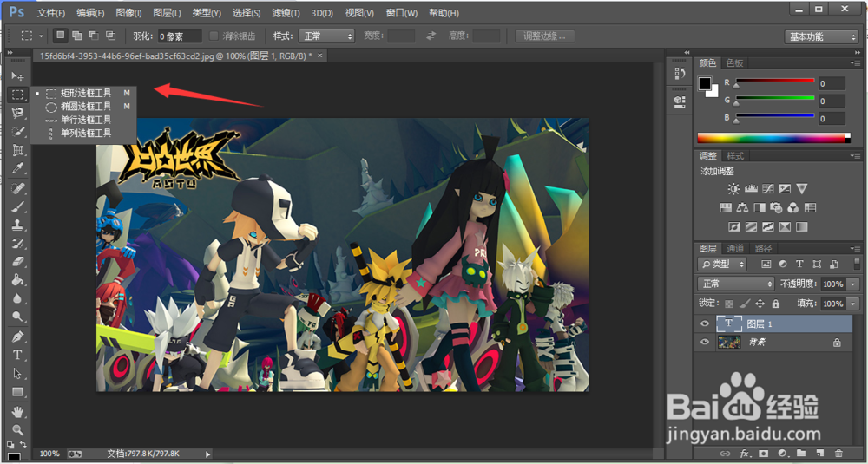Click the rainbow color spectrum bar

point(773,138)
